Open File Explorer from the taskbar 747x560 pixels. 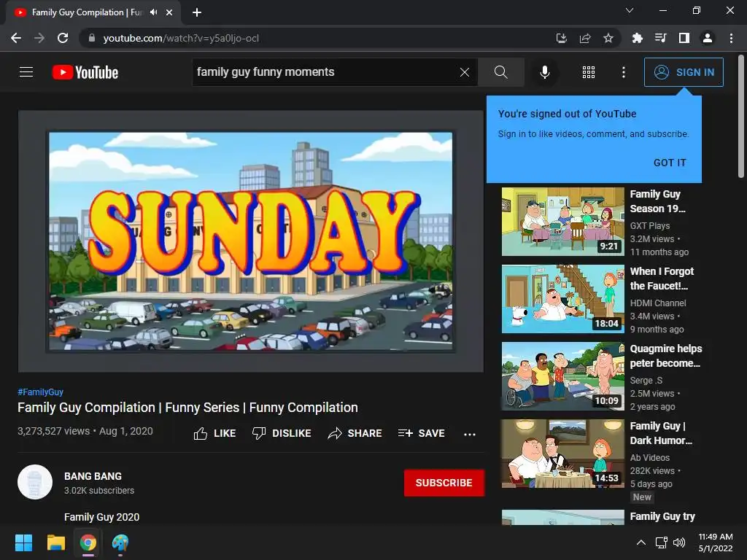(x=55, y=542)
